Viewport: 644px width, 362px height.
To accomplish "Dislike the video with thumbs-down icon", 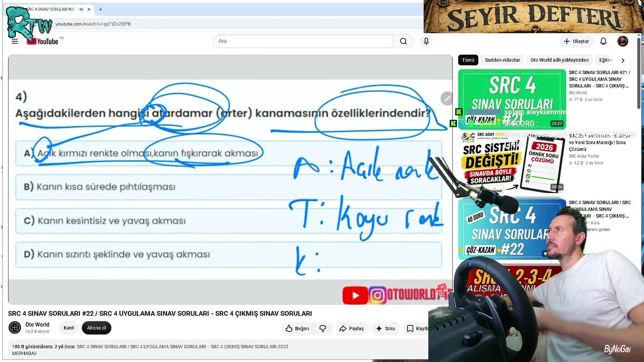I will tap(323, 328).
